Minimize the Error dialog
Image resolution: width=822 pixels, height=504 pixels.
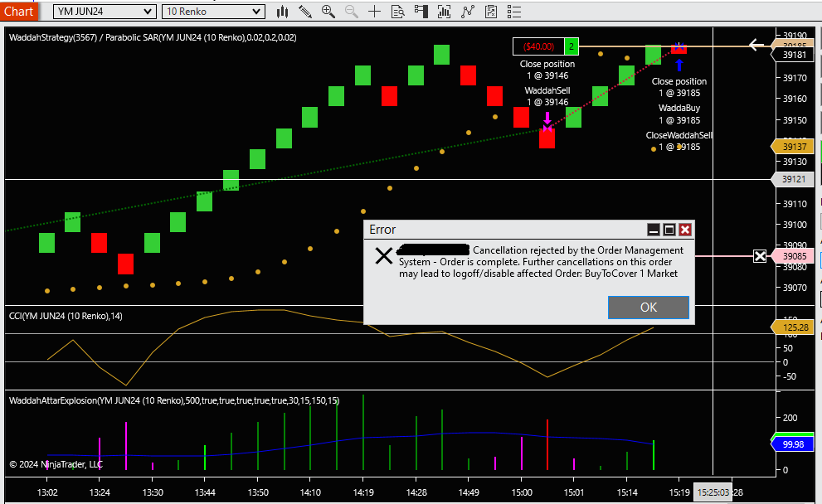[653, 230]
